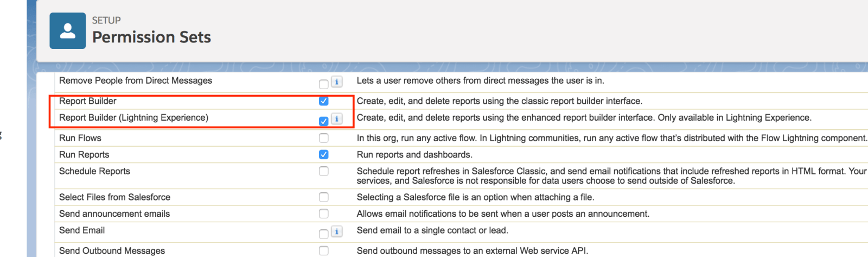Enable the Run Flows checkbox
The width and height of the screenshot is (868, 257).
(324, 138)
